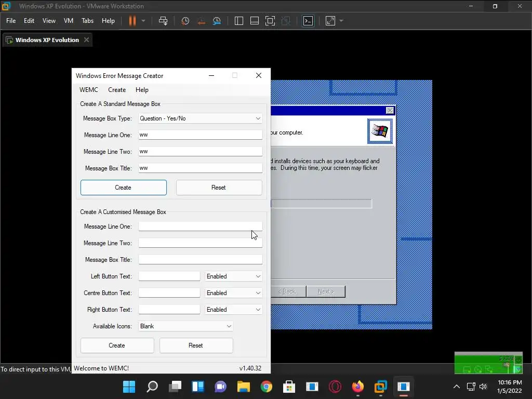
Task: Click standard Message Line Two field
Action: pyautogui.click(x=200, y=151)
